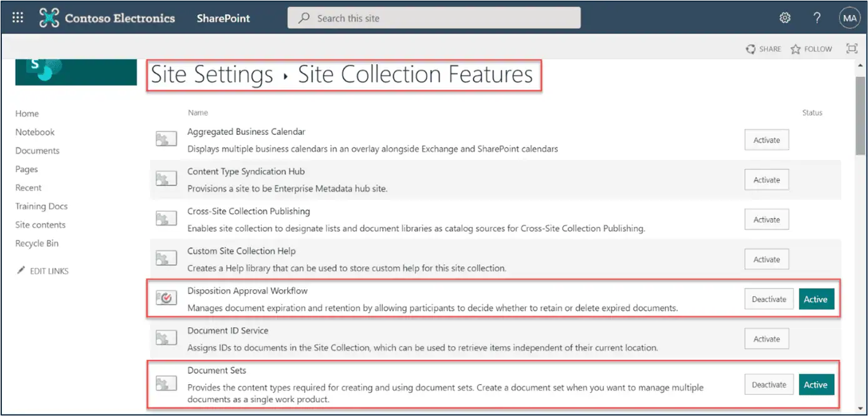Deactivate the Document Sets feature
The height and width of the screenshot is (416, 868).
(769, 385)
